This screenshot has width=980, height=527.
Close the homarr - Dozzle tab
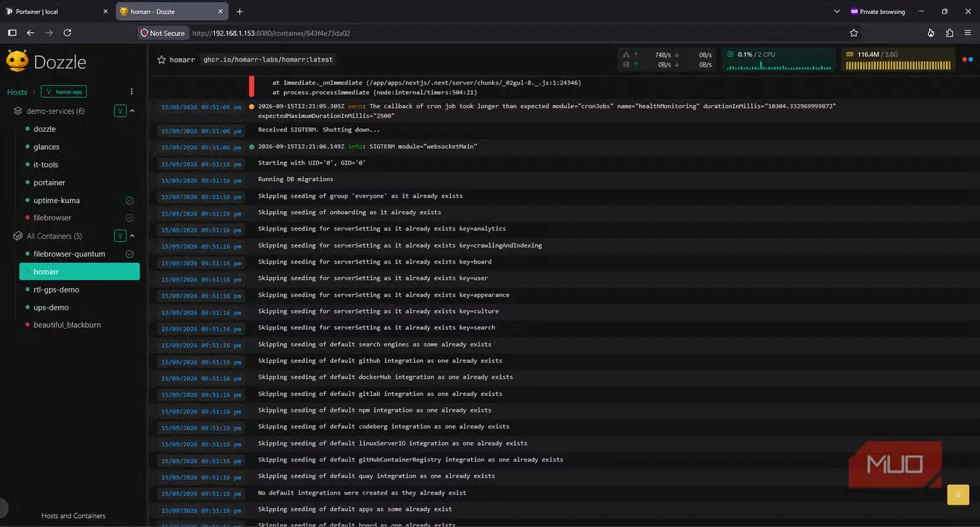pyautogui.click(x=221, y=12)
